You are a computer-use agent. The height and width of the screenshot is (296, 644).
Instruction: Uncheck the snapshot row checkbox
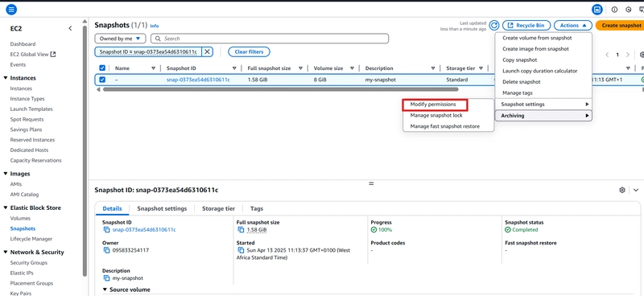coord(102,80)
